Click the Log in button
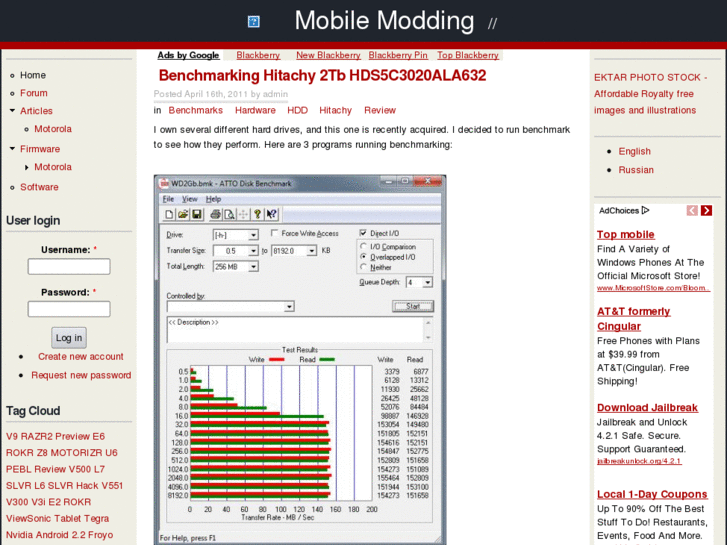The width and height of the screenshot is (727, 545). 69,338
